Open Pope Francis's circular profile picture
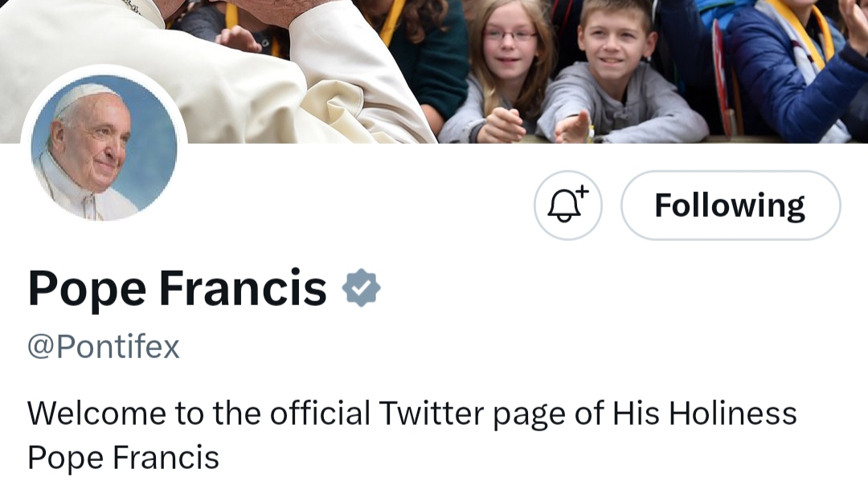The image size is (868, 485). point(104,148)
